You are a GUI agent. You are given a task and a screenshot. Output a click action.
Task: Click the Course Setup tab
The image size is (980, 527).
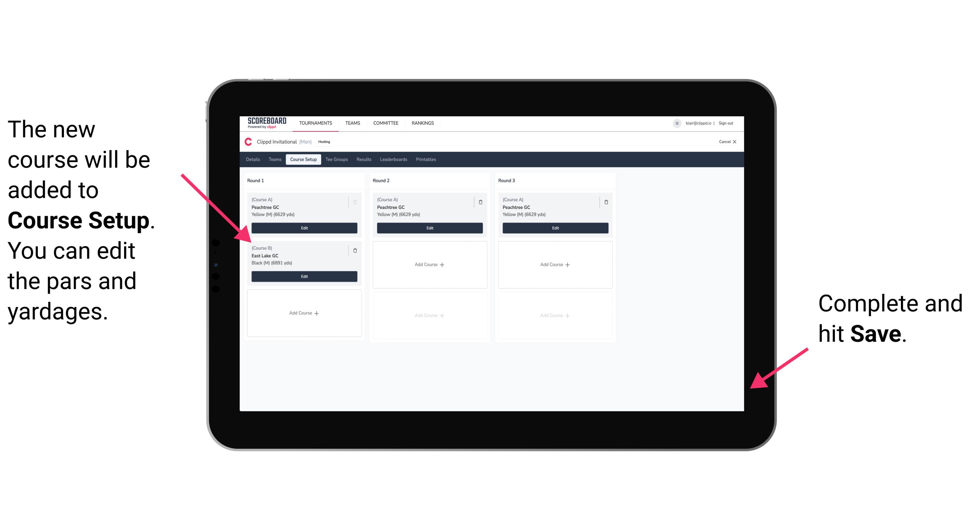303,160
